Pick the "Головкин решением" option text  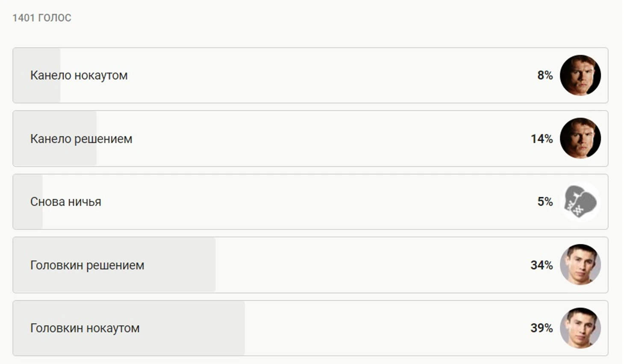pos(87,265)
